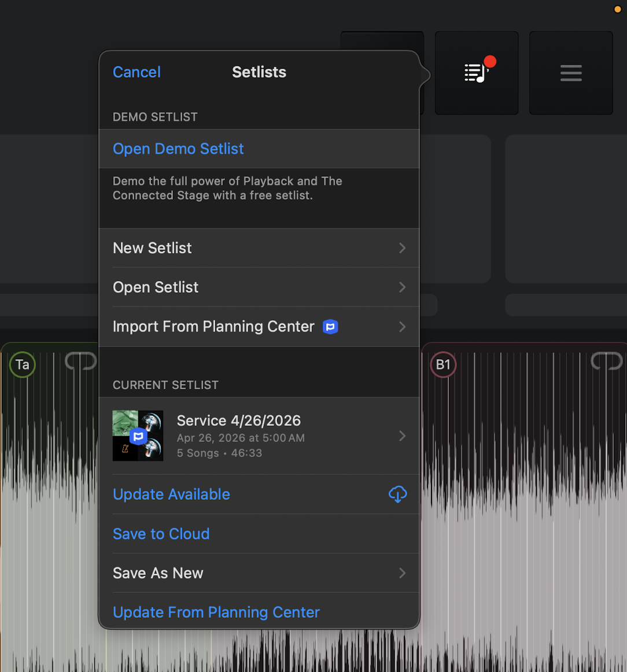Image resolution: width=627 pixels, height=672 pixels.
Task: Click the Service 4/26/2026 album art thumbnail
Action: tap(138, 436)
